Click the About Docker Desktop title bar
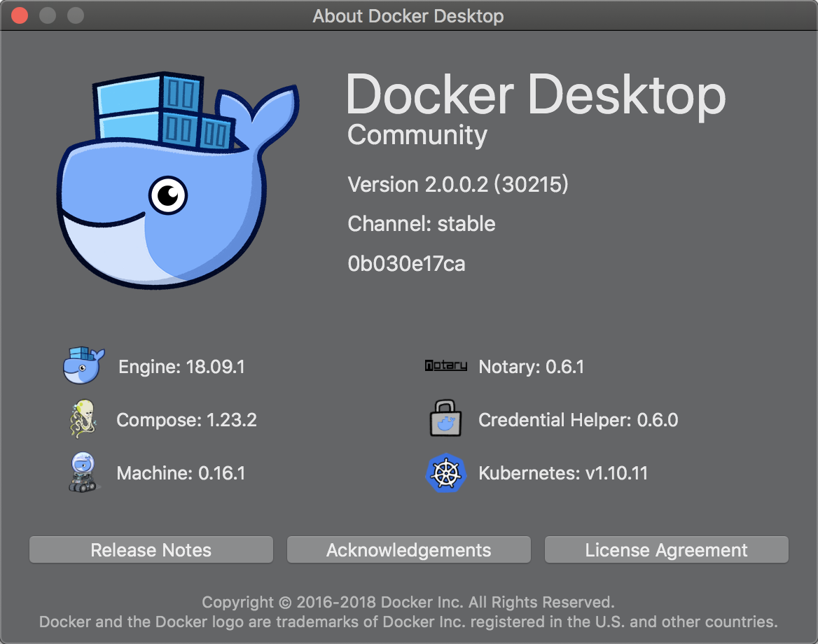The image size is (818, 644). tap(408, 15)
